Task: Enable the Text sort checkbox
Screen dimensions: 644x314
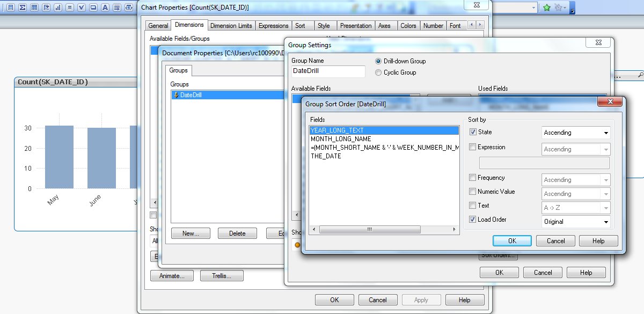Action: (x=473, y=206)
